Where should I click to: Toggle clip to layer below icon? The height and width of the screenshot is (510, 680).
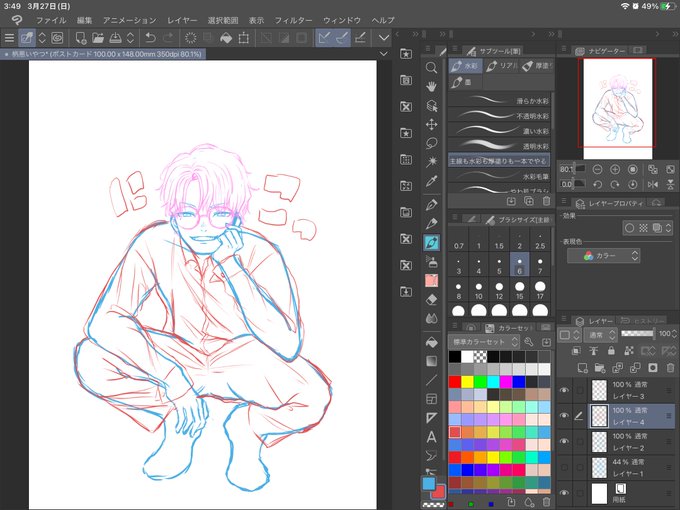pyautogui.click(x=576, y=350)
